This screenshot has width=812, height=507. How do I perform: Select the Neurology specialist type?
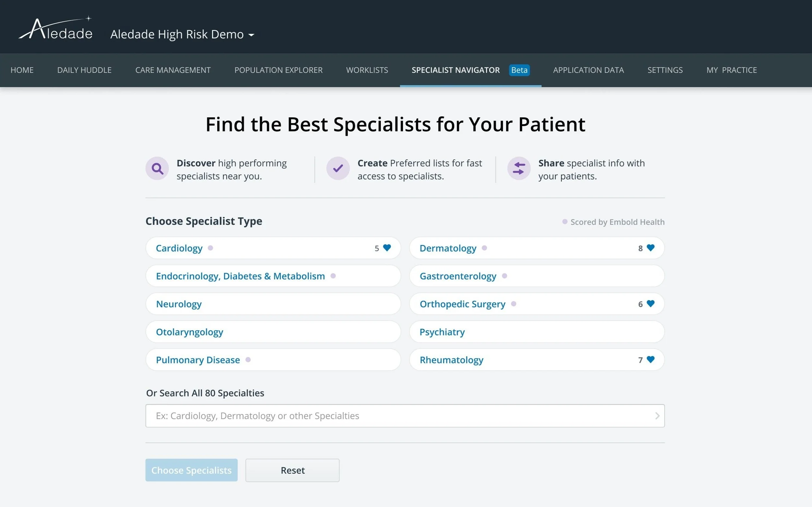[179, 304]
